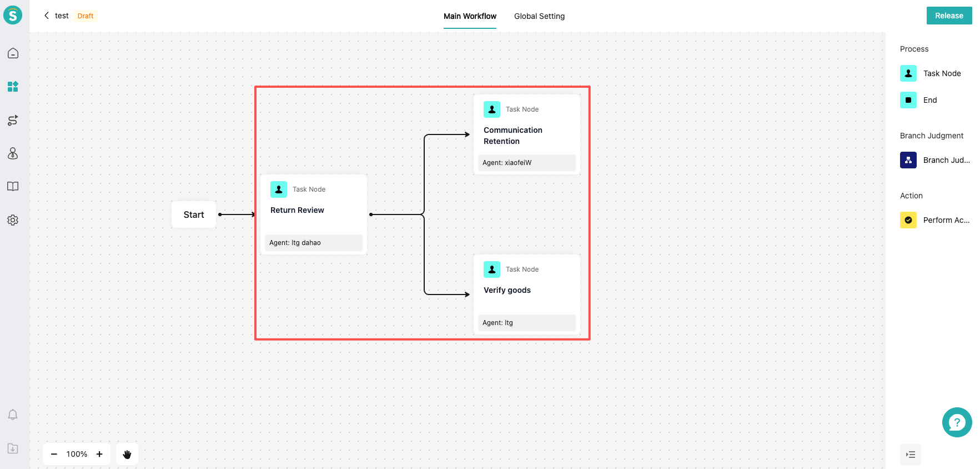Select the Main Workflow tab
This screenshot has height=469, width=980.
pos(470,16)
